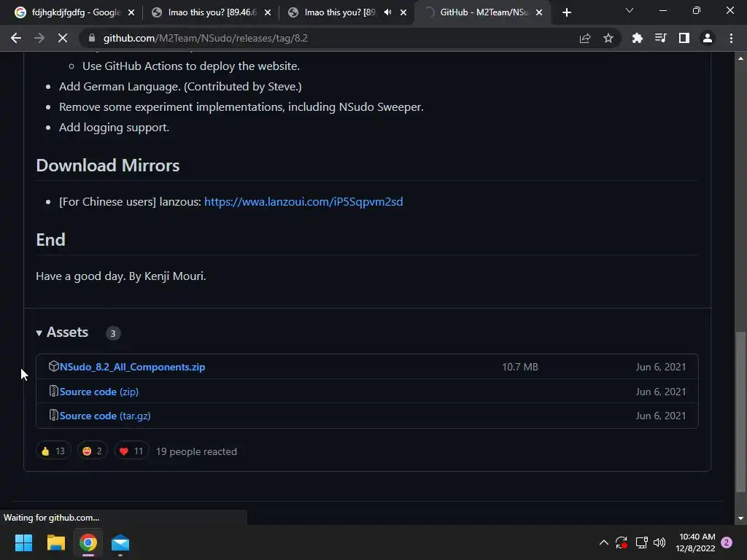Share this page via share icon
Screen dimensions: 747x560
pos(584,38)
